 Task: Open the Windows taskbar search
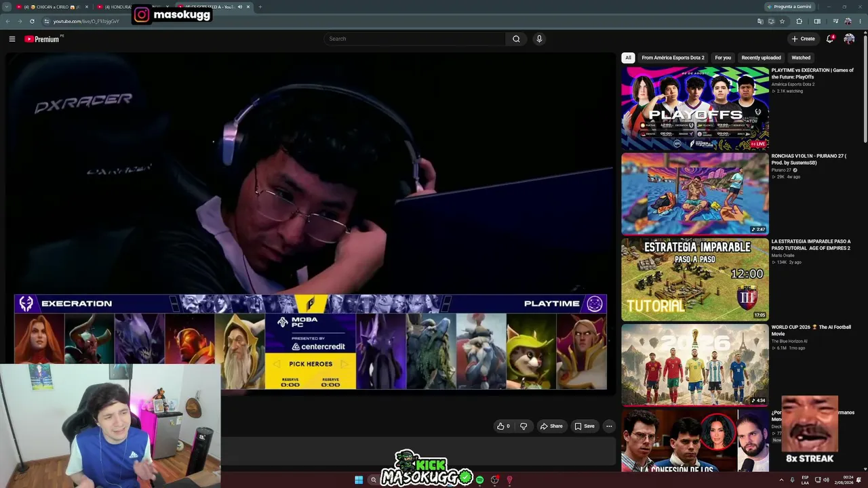373,480
